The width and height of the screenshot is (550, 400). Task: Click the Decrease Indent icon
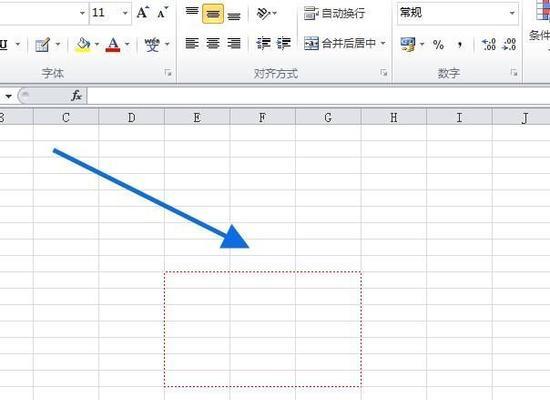263,44
